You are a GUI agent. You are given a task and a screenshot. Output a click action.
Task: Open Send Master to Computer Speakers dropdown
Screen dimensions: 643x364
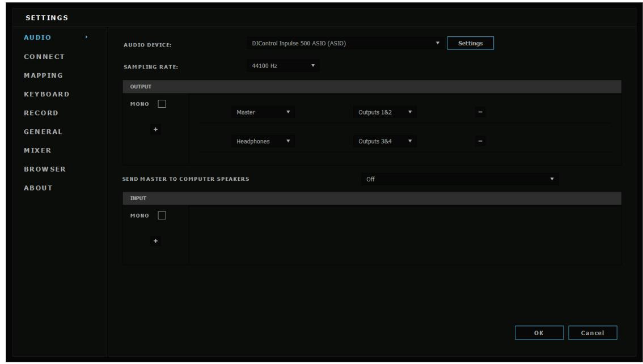(460, 179)
